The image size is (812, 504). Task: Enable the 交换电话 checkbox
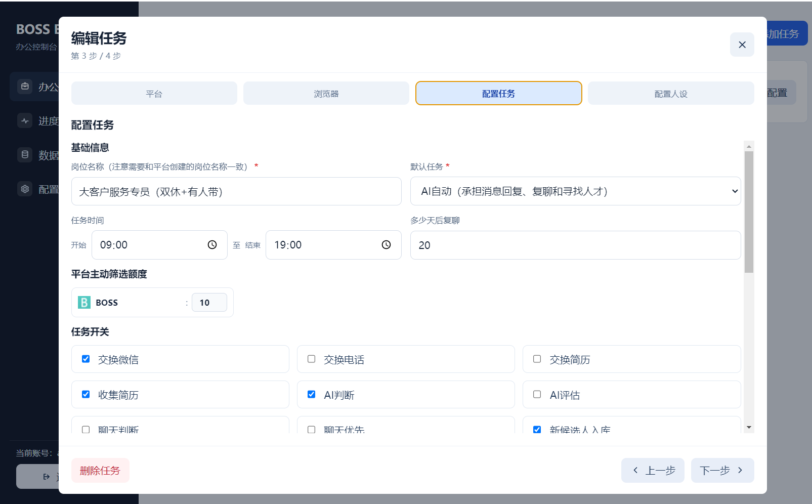tap(311, 359)
